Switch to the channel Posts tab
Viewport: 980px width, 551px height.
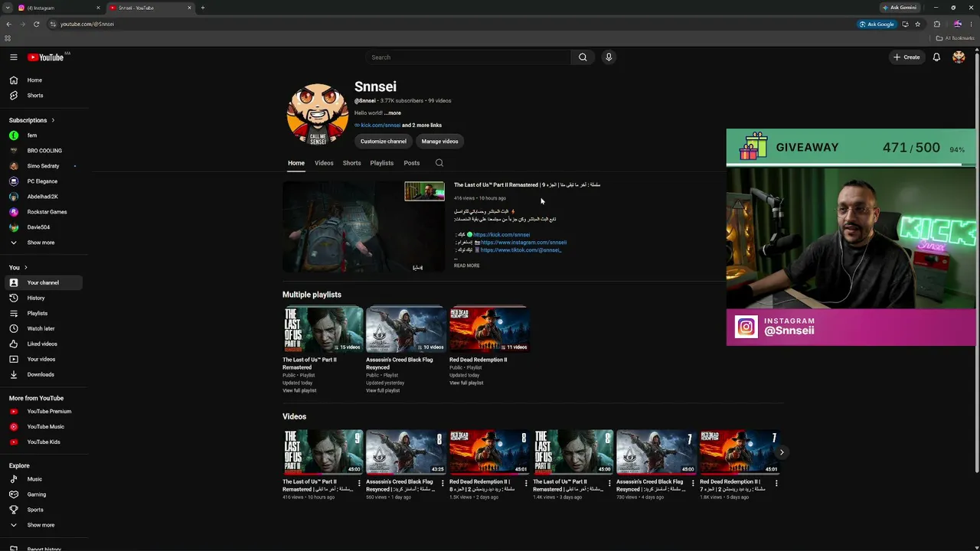tap(412, 163)
